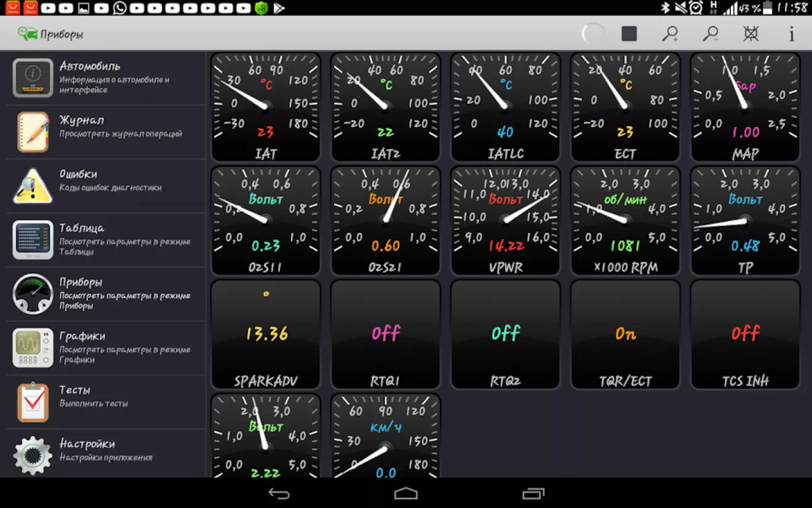Tap the Ошибки warning triangle icon
The width and height of the screenshot is (812, 508).
[33, 186]
